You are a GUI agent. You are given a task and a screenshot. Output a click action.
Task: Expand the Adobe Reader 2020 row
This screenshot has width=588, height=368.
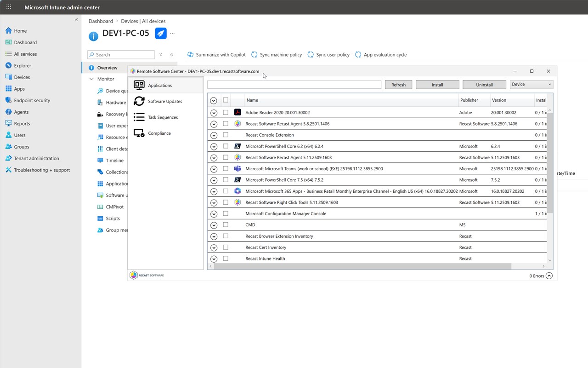pyautogui.click(x=214, y=113)
